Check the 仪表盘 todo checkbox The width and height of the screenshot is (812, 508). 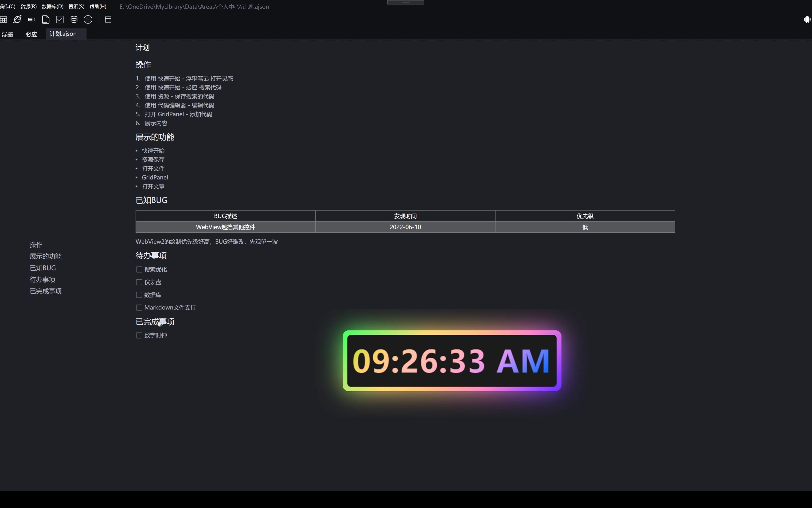click(139, 282)
